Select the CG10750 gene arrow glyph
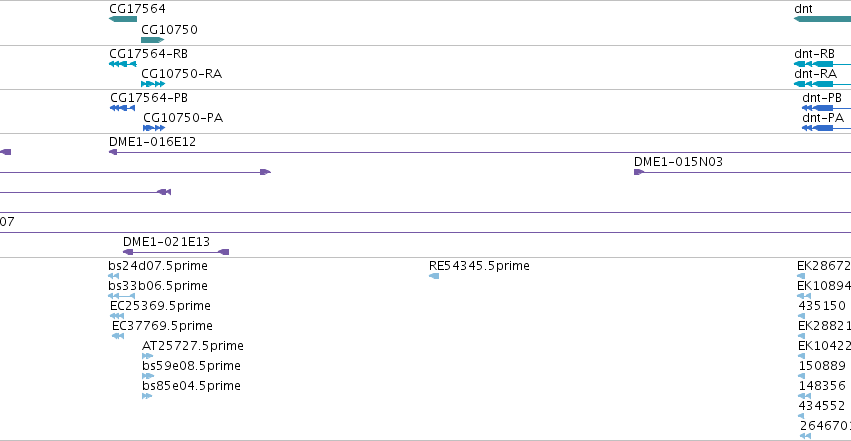 pos(153,40)
